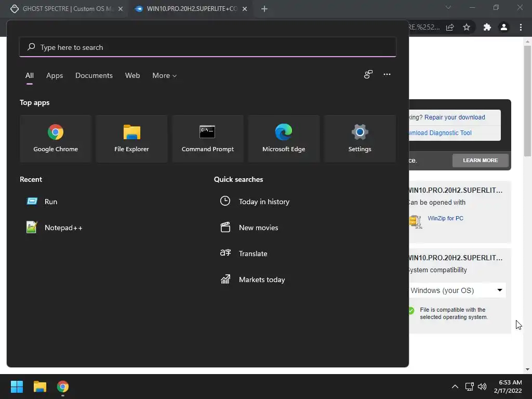Switch to WIN10.PRO.20H2.SUPERLITE browser tab
The width and height of the screenshot is (532, 399).
191,9
